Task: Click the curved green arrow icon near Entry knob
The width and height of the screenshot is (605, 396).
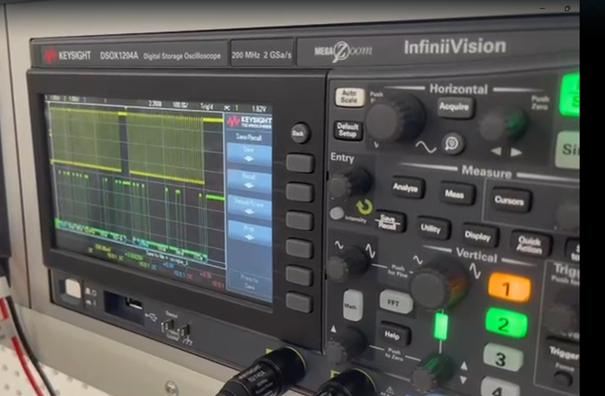Action: point(364,207)
